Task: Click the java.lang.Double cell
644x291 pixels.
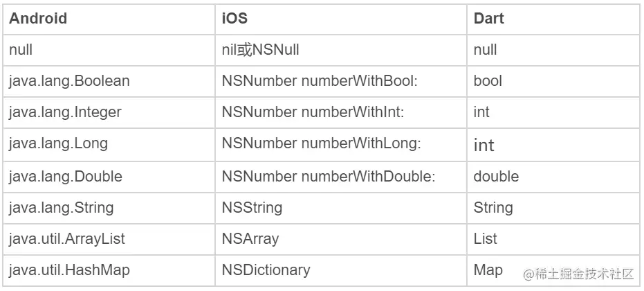Action: [65, 176]
